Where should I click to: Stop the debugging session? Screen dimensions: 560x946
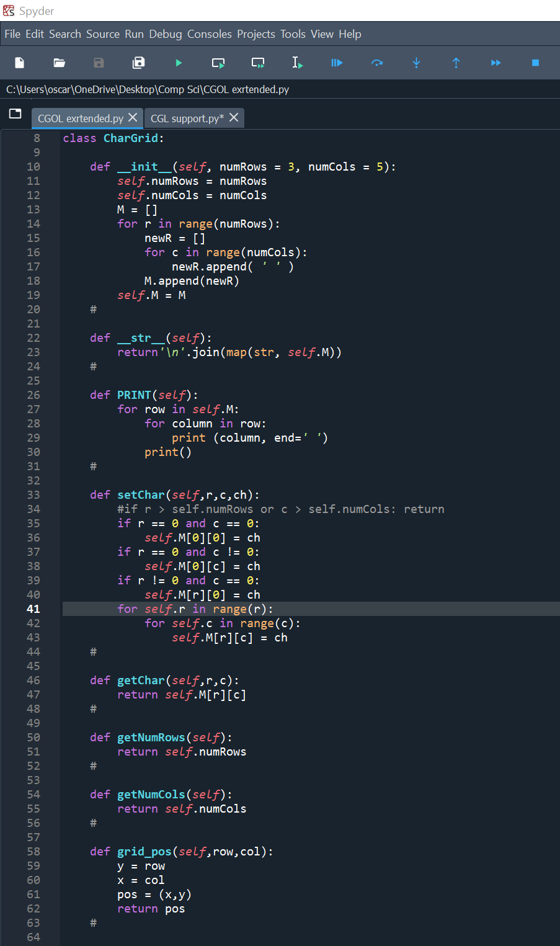[x=535, y=63]
